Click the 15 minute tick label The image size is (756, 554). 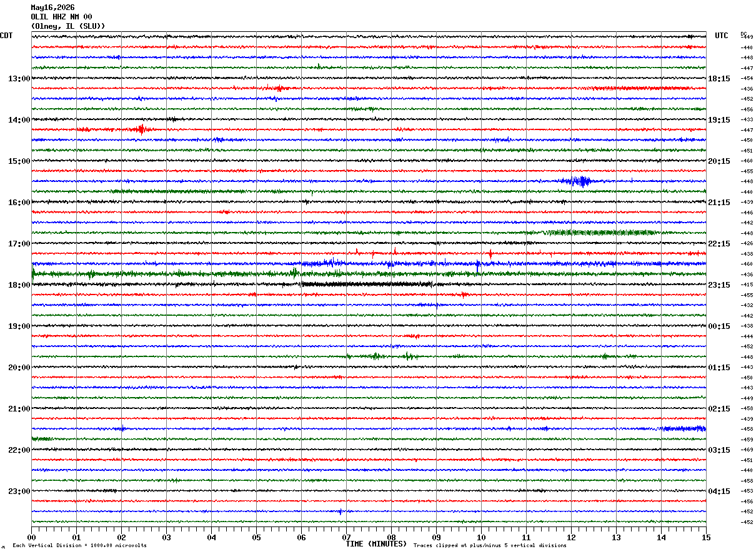click(x=706, y=537)
